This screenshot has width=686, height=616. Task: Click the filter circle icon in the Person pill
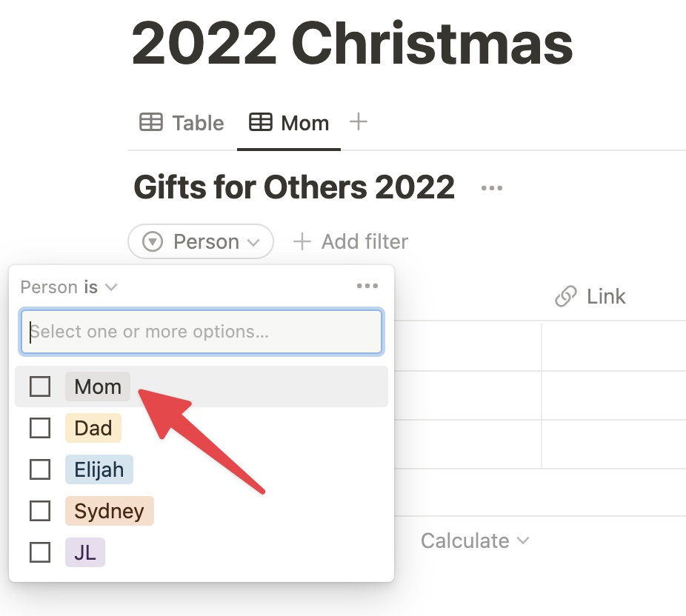coord(153,241)
